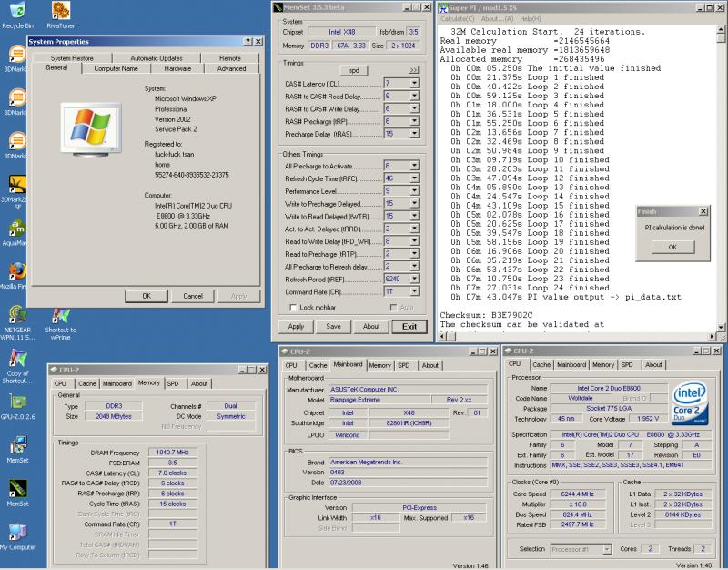This screenshot has width=728, height=570.
Task: Open RAS# to CAS# Read Delay dropdown
Action: 414,96
